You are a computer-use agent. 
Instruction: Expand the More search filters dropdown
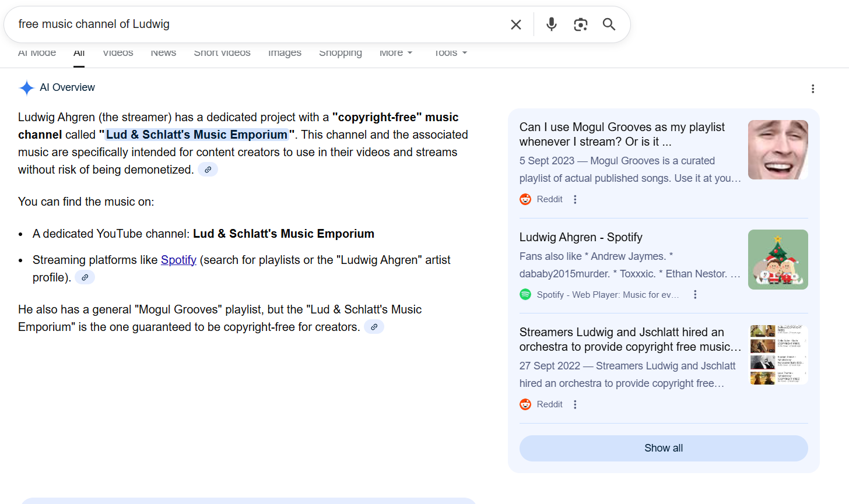(395, 53)
